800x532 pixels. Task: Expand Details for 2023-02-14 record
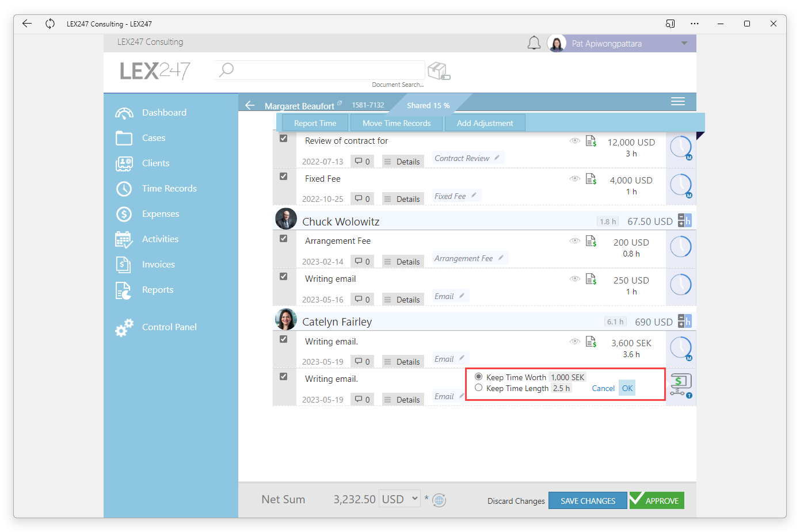(403, 262)
